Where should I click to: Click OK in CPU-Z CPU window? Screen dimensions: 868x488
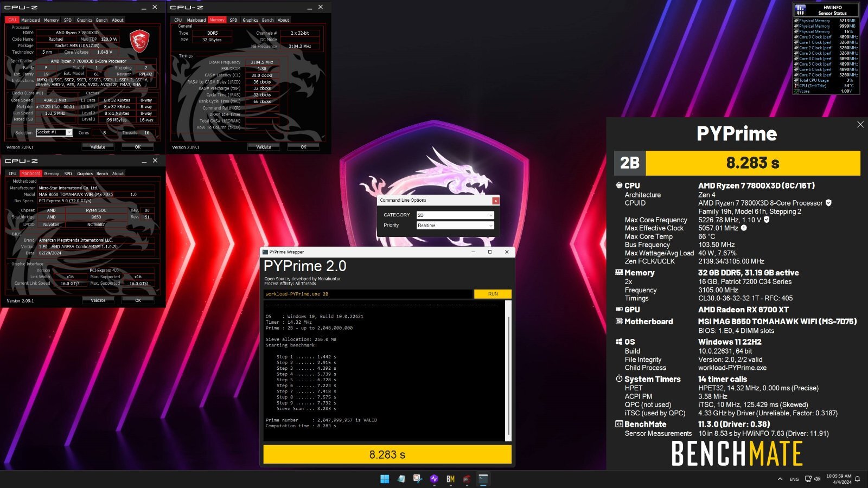point(138,147)
